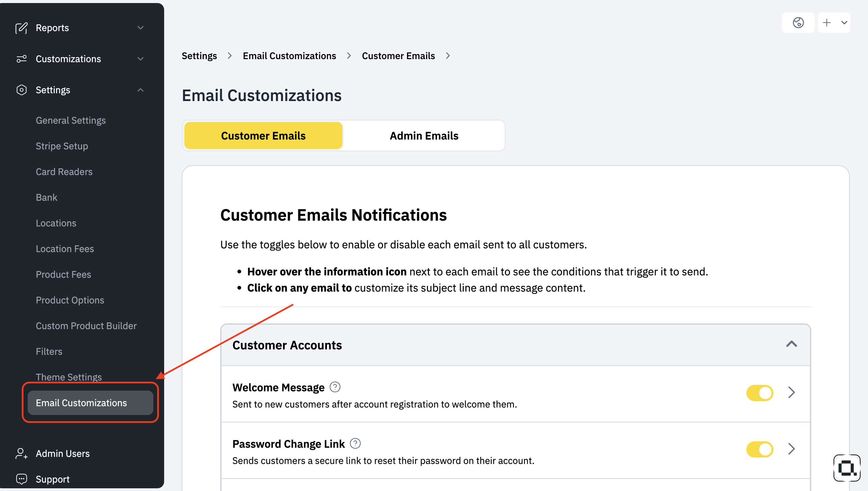The width and height of the screenshot is (868, 491).
Task: Disable the Password Change Link email toggle
Action: [760, 449]
